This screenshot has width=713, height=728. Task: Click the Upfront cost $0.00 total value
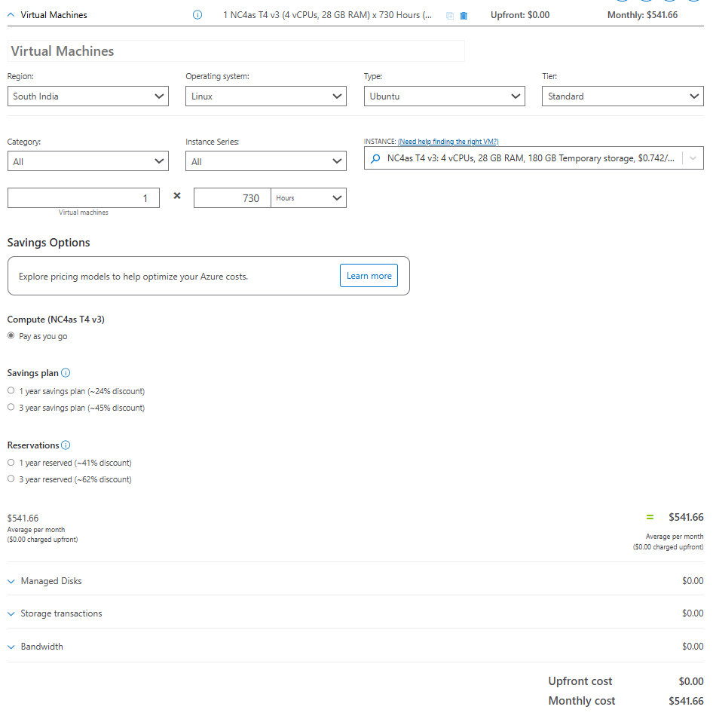pyautogui.click(x=691, y=681)
